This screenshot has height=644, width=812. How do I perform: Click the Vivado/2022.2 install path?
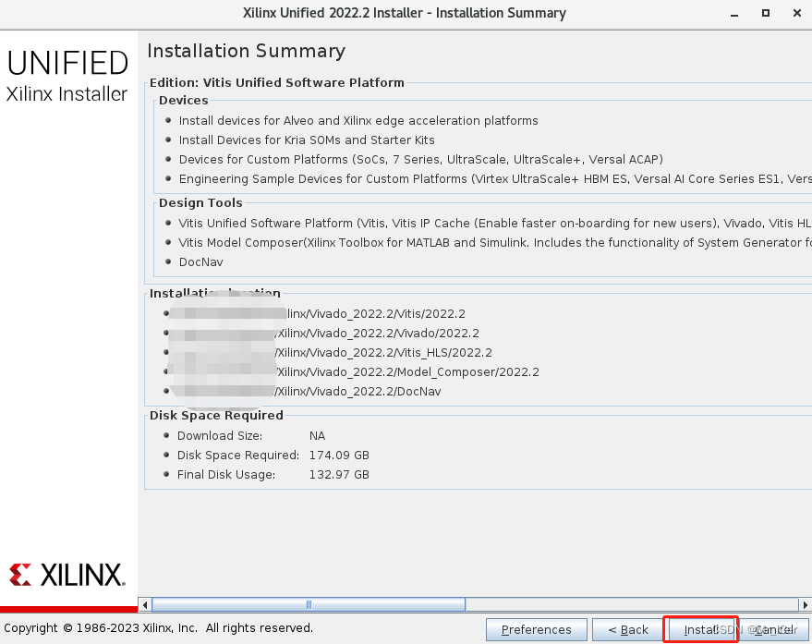378,334
